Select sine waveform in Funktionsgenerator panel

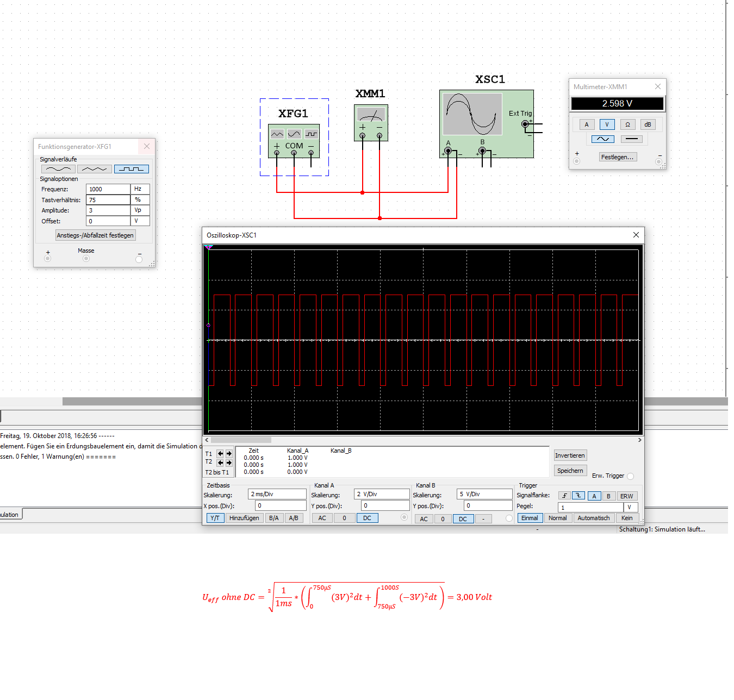(58, 169)
